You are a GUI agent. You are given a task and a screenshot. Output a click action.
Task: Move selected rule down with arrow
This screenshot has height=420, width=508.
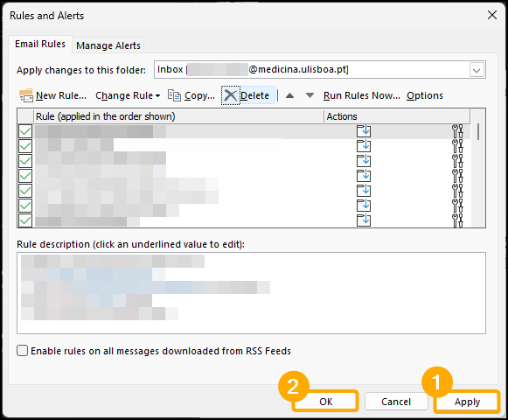310,95
